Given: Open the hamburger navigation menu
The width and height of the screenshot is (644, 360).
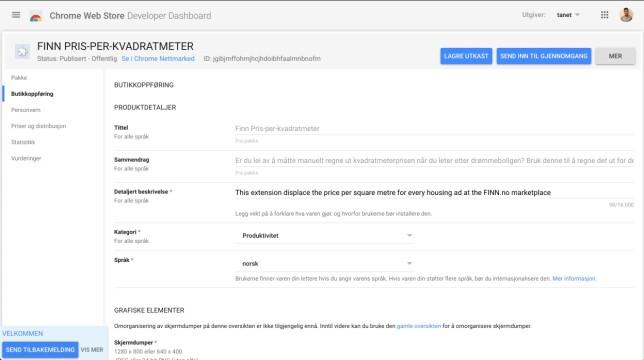Looking at the screenshot, I should (16, 15).
